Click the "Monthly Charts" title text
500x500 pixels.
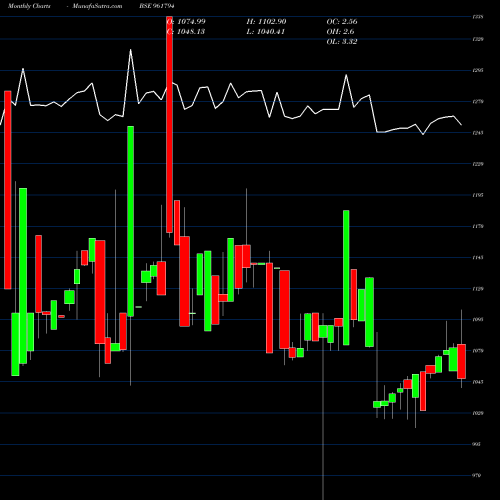tap(29, 6)
